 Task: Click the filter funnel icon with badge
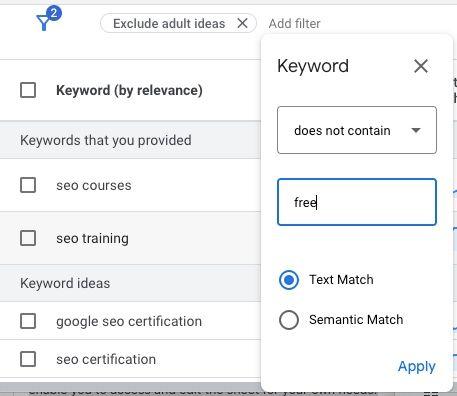point(47,20)
